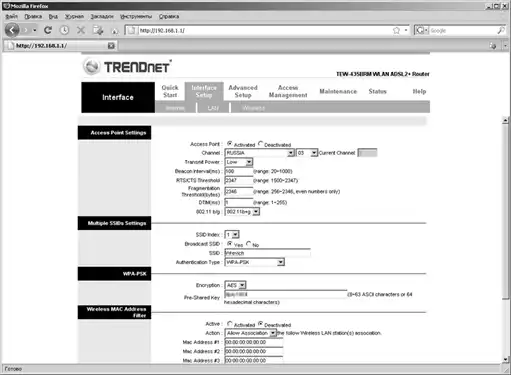Open the Transmit Power dropdown
The image size is (511, 375).
239,162
